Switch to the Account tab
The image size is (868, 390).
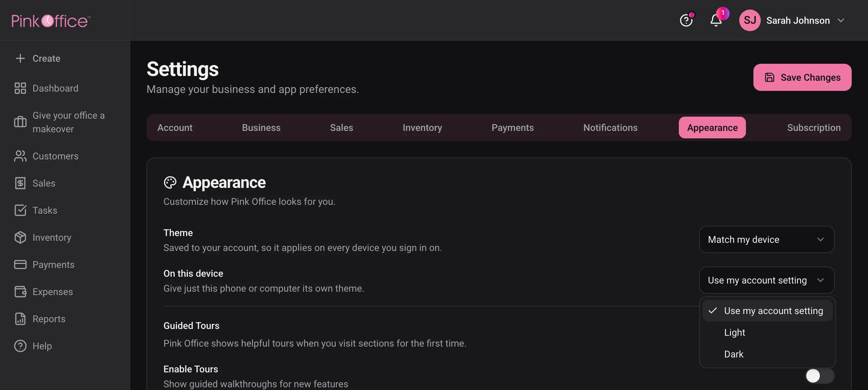click(x=175, y=128)
